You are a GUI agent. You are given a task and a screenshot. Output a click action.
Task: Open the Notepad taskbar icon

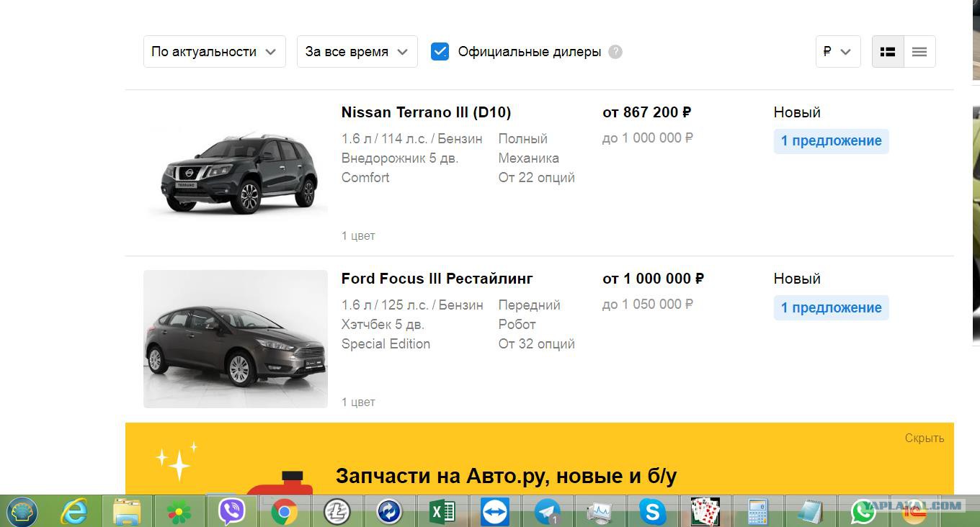pyautogui.click(x=810, y=512)
